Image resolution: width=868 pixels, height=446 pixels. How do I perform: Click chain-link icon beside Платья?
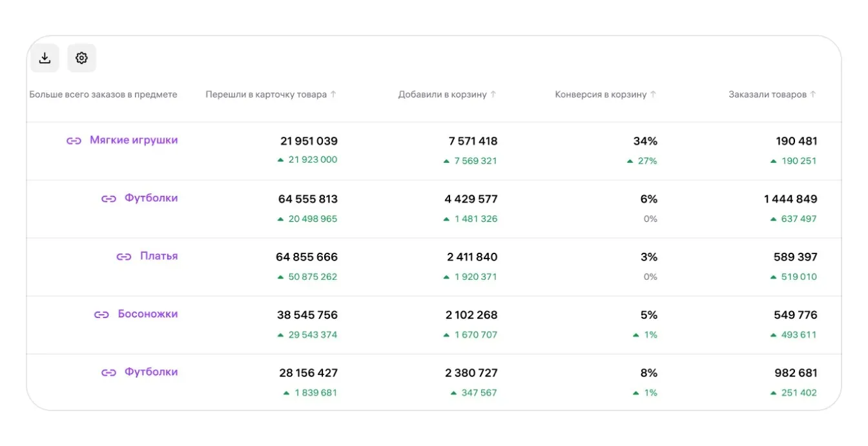[x=124, y=257]
